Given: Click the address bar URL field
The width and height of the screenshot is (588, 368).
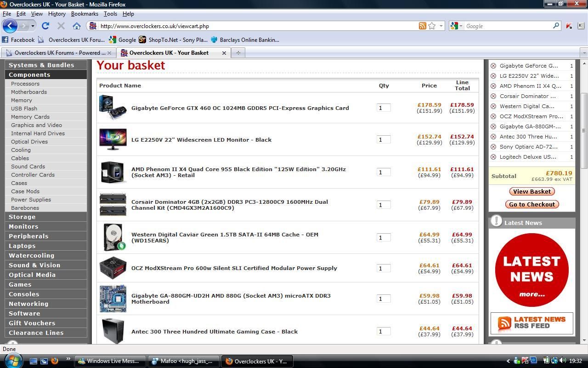Looking at the screenshot, I should coord(257,26).
